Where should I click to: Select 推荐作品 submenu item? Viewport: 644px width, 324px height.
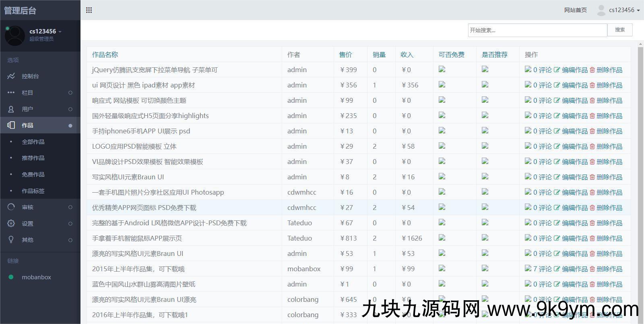[33, 158]
